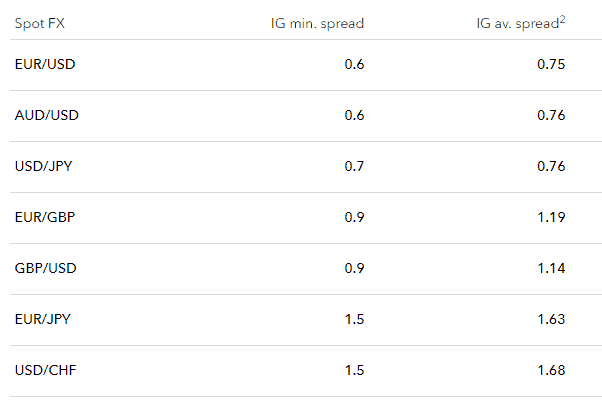The width and height of the screenshot is (602, 406).
Task: Click the USD/JPY min spread 0.7
Action: click(x=354, y=166)
